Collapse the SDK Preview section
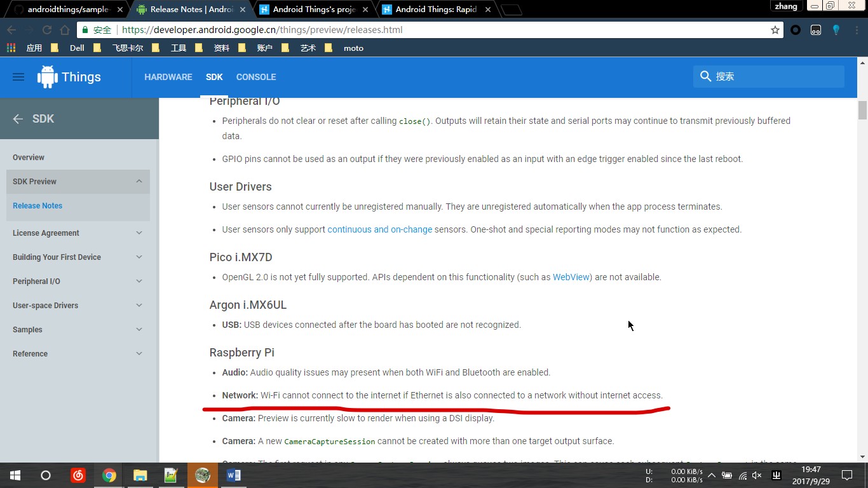 139,182
